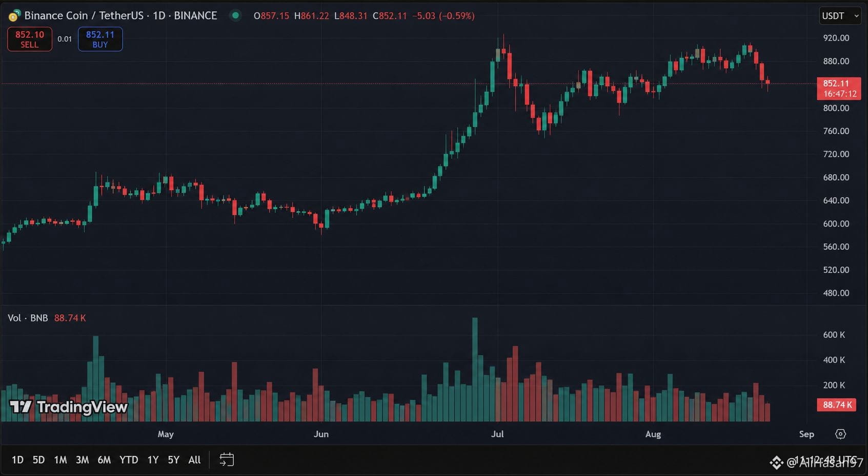Click the 200 K volume scale label
868x476 pixels.
point(834,385)
